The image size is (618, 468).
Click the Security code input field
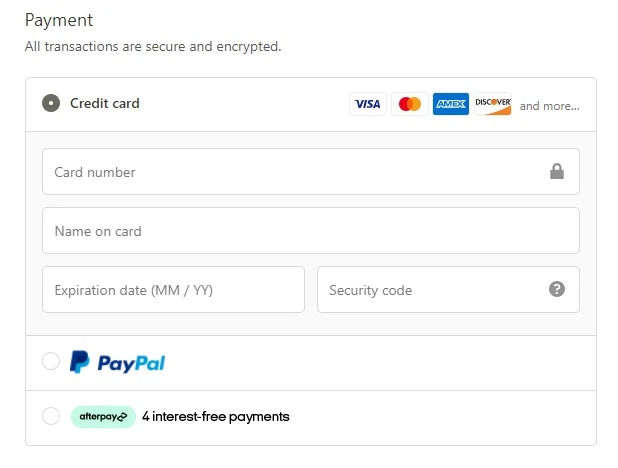(x=449, y=290)
